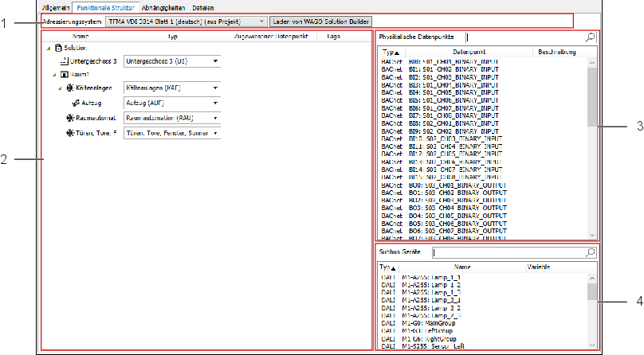Click scroll-up arrow in data points list
The image size is (644, 355).
592,63
